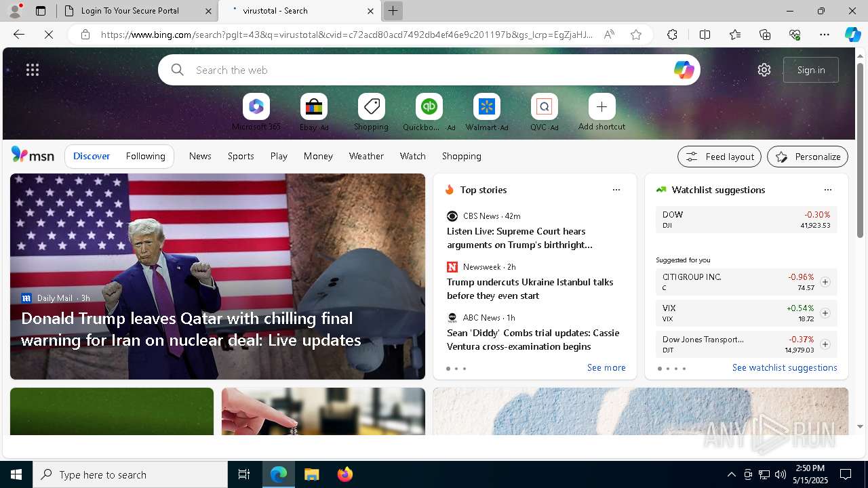Screen dimensions: 868x488
Task: Open the browser profile icon
Action: tap(15, 11)
